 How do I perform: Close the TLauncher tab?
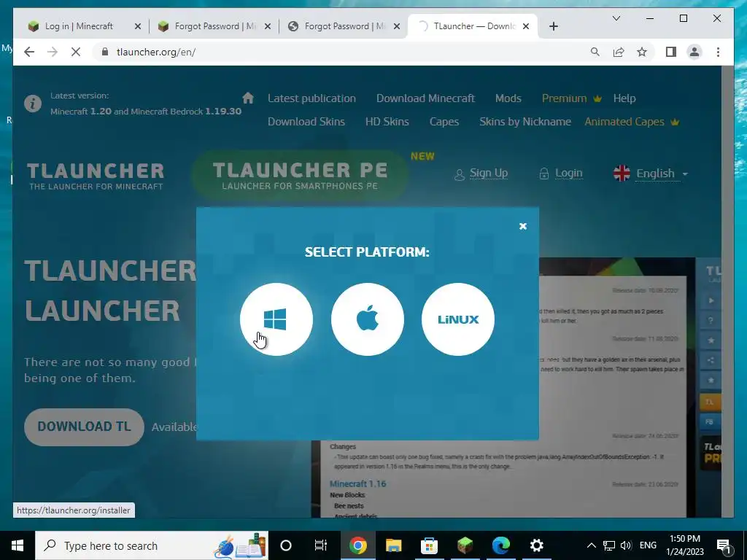click(x=526, y=26)
